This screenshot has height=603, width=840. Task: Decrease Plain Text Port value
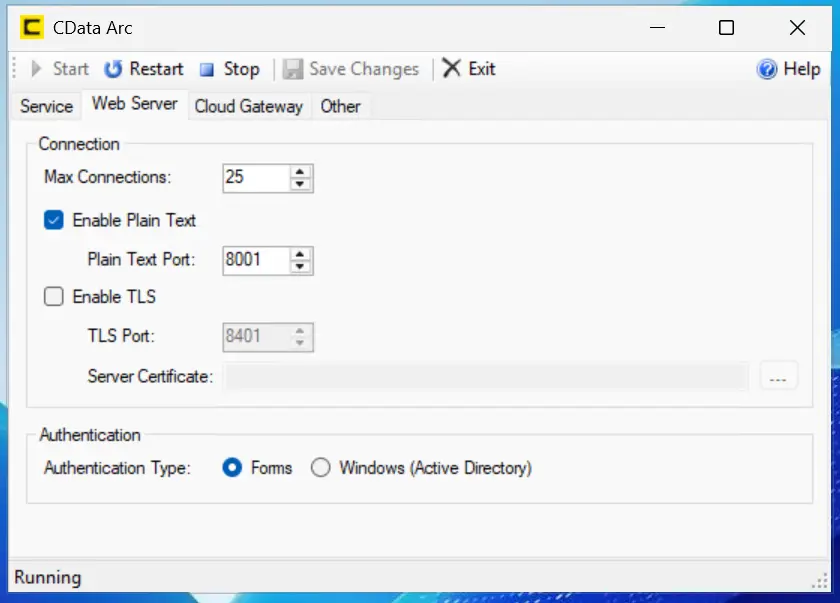pos(300,267)
